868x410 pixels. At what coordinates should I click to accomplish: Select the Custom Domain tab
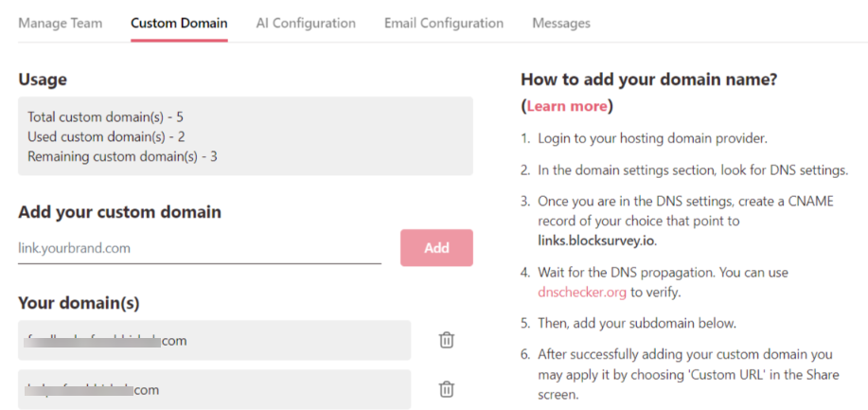[x=179, y=23]
